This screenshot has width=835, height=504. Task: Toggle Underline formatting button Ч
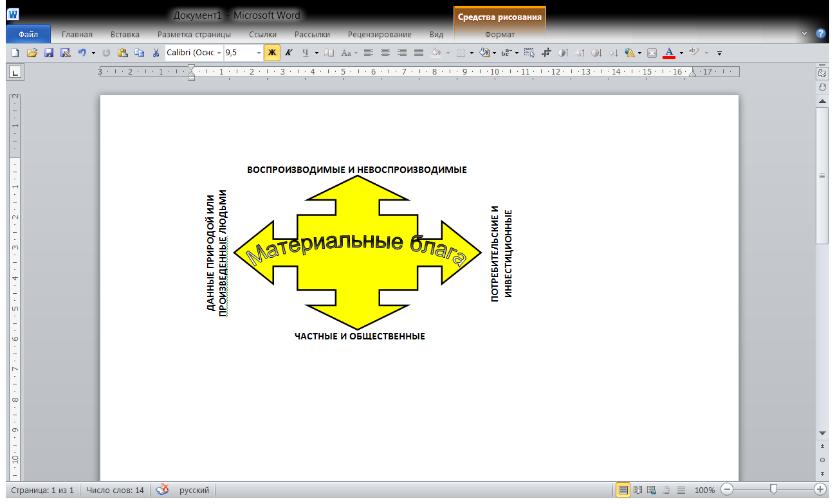[x=306, y=53]
